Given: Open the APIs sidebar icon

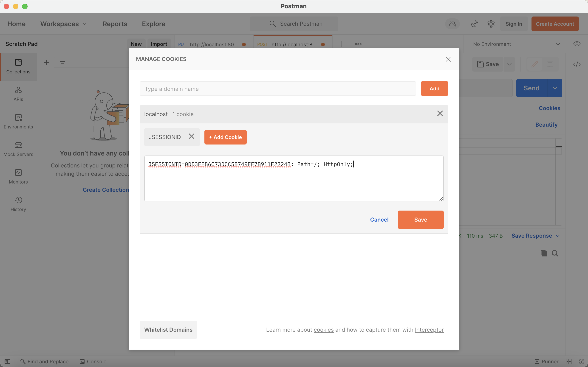Looking at the screenshot, I should click(x=18, y=94).
